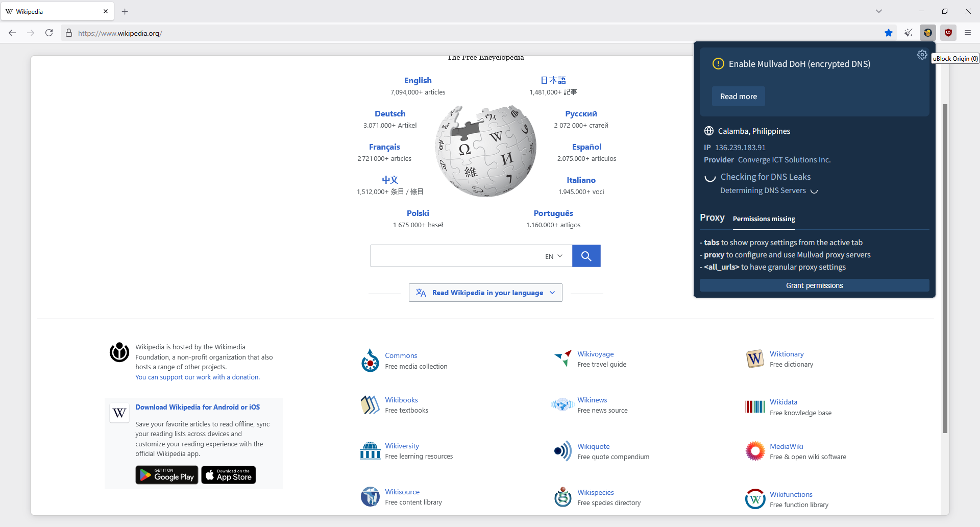
Task: Go back to the previous page
Action: (x=12, y=33)
